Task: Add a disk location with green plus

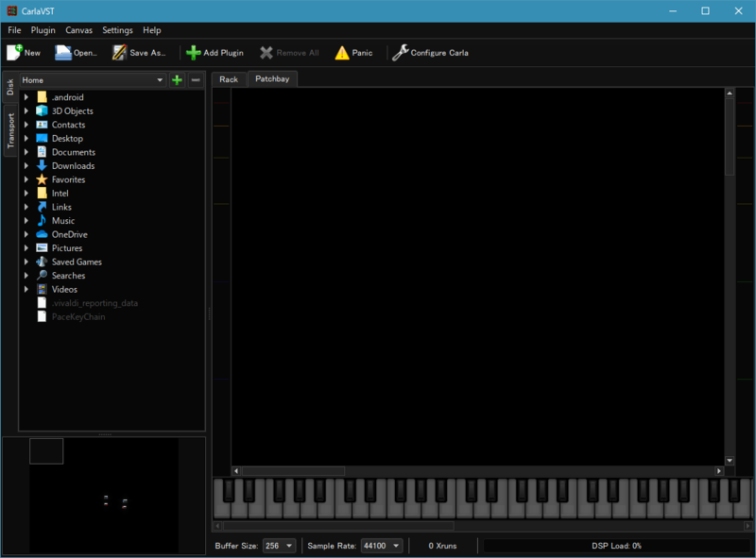Action: (177, 80)
